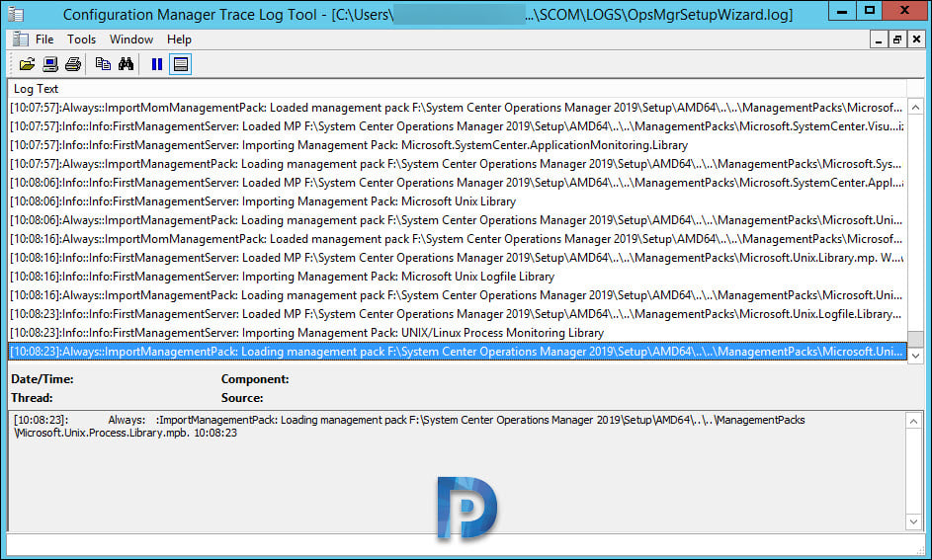Pause log monitoring with the pause icon

157,64
